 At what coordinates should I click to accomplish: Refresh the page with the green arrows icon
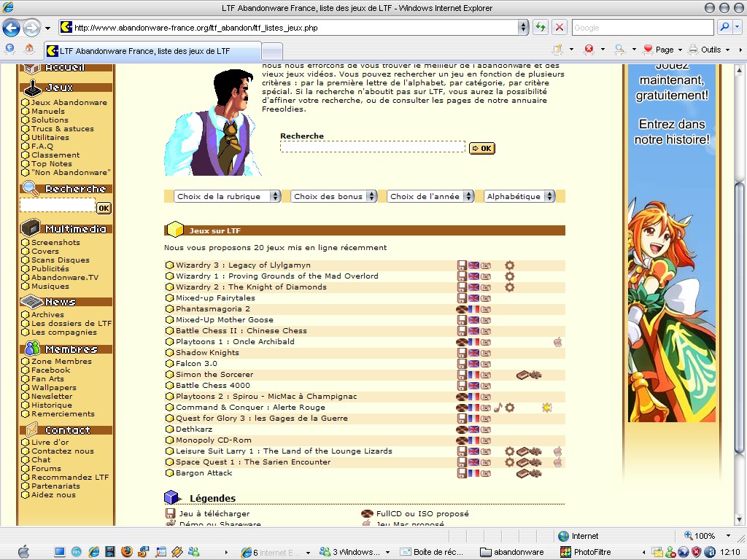click(541, 27)
